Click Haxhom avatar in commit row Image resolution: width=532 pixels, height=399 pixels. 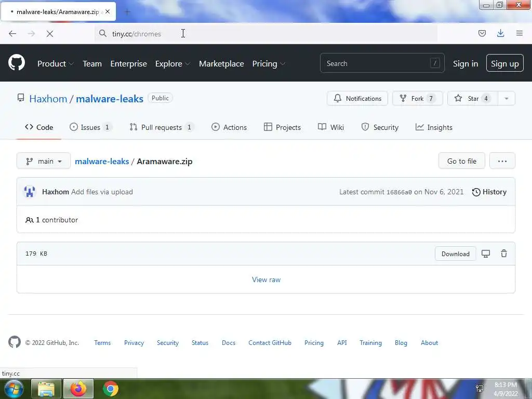click(x=30, y=192)
